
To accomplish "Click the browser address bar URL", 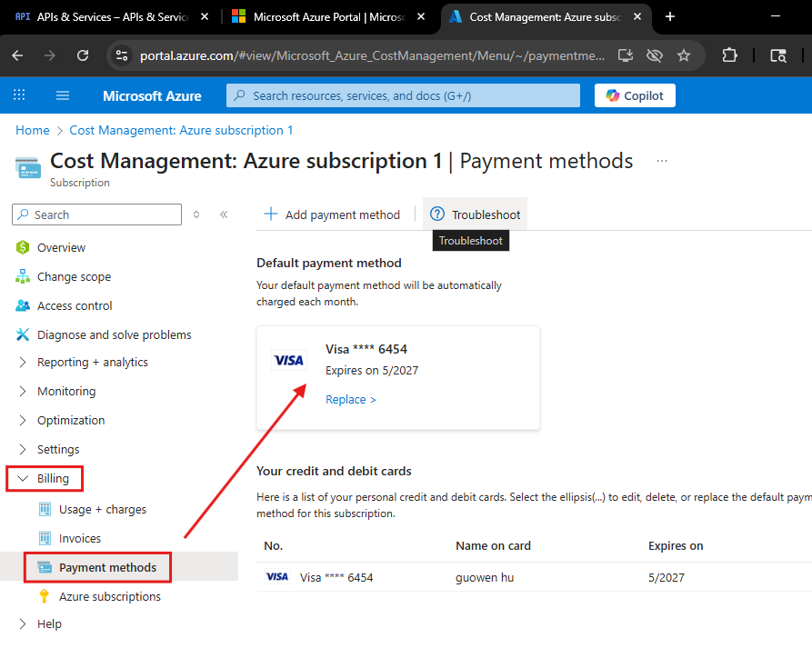I will [372, 55].
